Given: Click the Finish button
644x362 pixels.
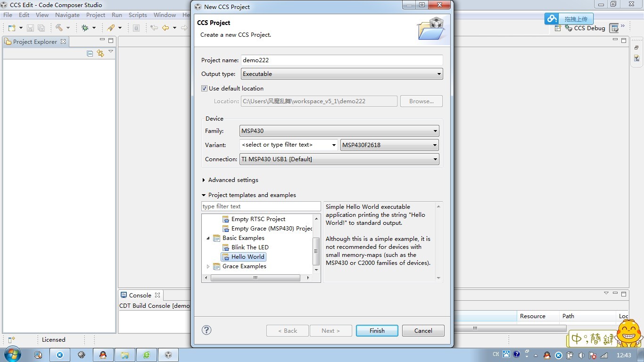Looking at the screenshot, I should click(x=377, y=331).
